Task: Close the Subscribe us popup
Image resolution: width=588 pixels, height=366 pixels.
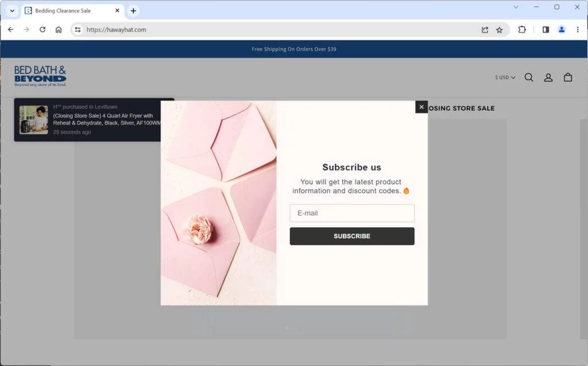Action: point(421,107)
